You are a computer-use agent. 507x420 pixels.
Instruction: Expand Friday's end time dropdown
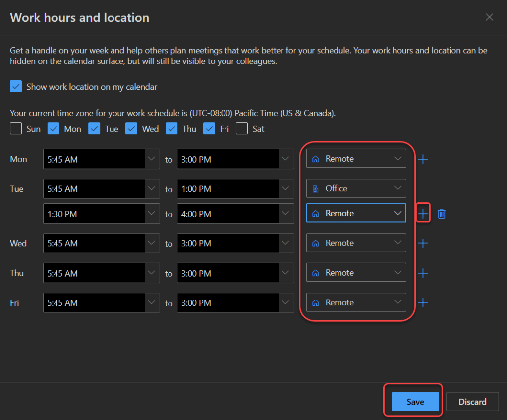pyautogui.click(x=285, y=303)
